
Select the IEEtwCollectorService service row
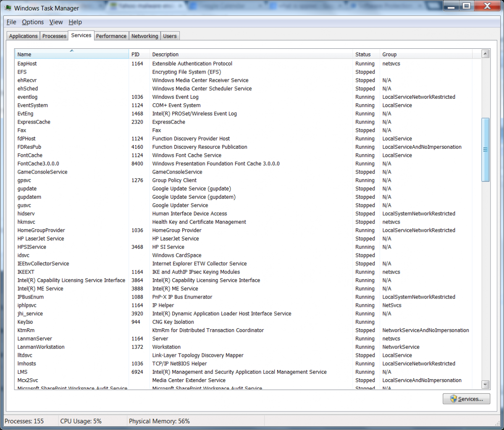(x=248, y=264)
